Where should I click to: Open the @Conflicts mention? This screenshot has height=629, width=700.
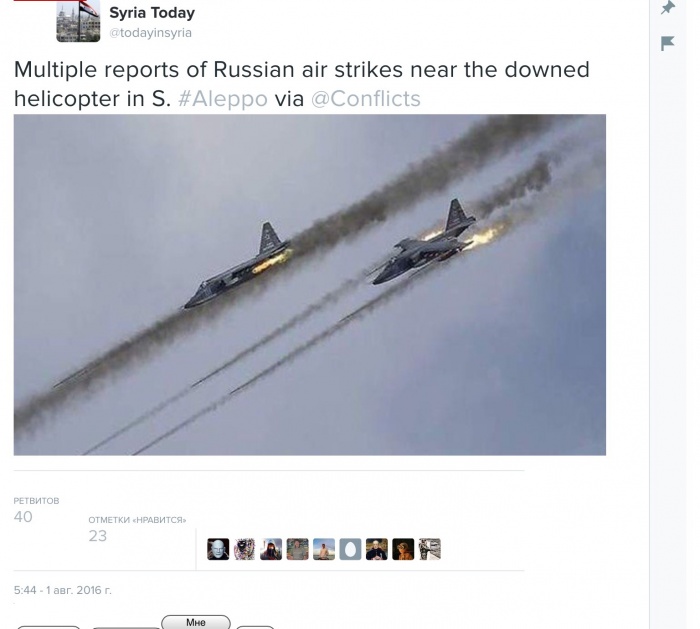coord(366,99)
